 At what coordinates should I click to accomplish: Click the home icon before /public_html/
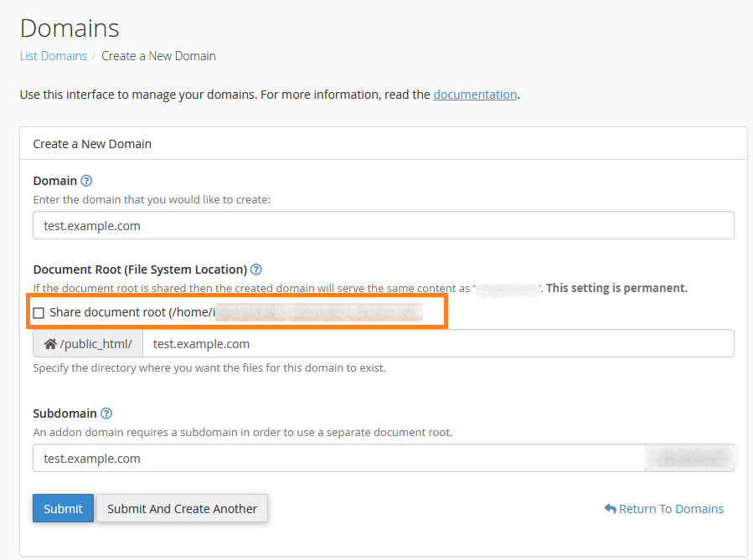click(x=50, y=344)
